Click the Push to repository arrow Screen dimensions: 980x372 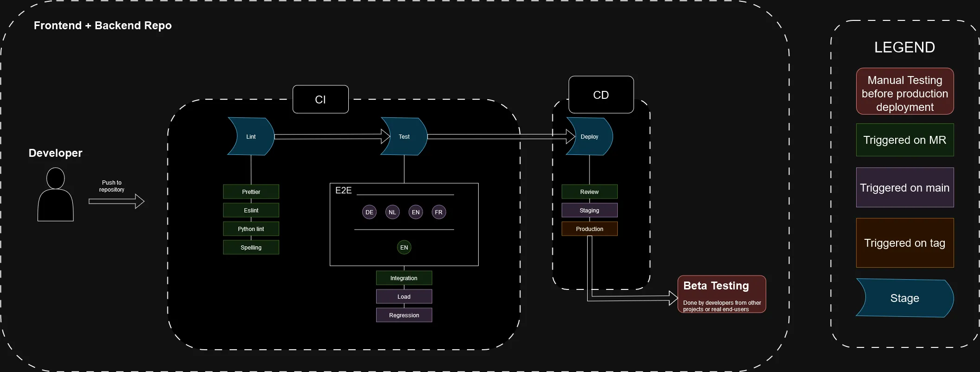(x=116, y=201)
